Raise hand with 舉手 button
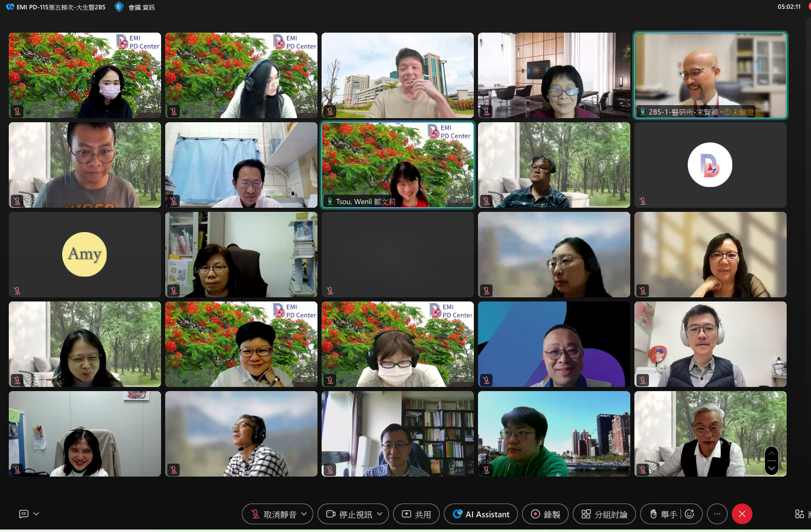 point(663,514)
